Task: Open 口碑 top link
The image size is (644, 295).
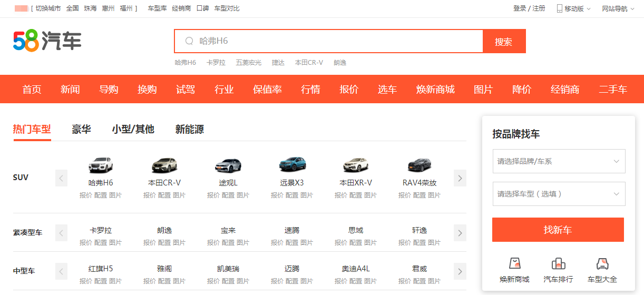Action: 202,8
